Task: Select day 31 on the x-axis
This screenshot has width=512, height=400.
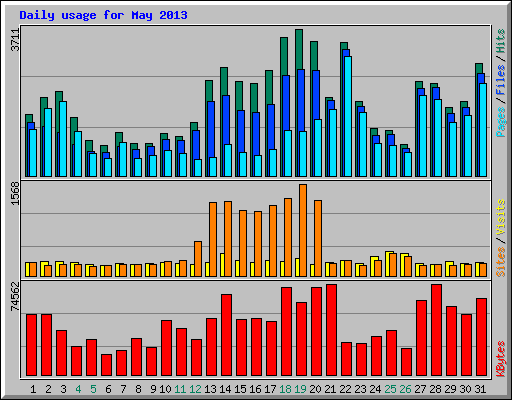Action: tap(480, 389)
